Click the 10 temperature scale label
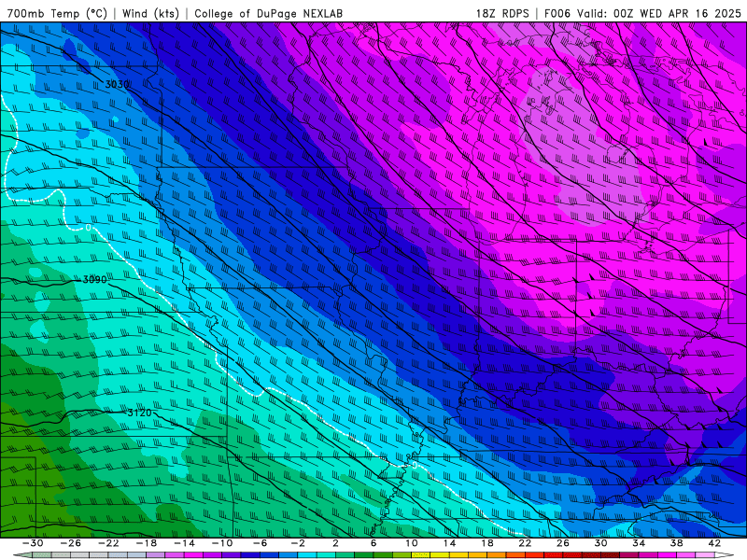747x560 pixels. point(412,543)
